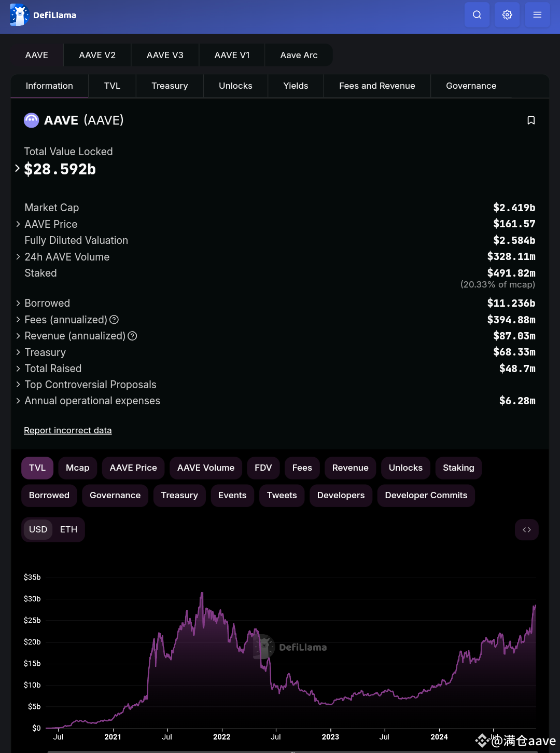Select the Developer Commits chart button
This screenshot has height=753, width=560.
[x=426, y=496]
